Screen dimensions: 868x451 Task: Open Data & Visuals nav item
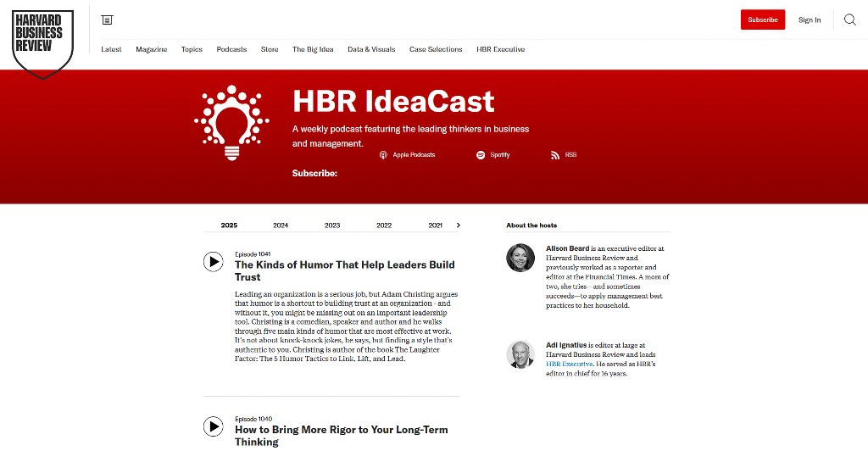point(371,49)
